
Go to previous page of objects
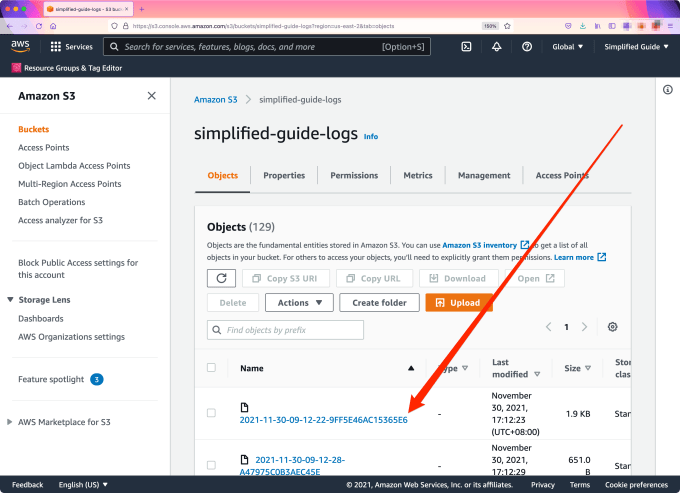pyautogui.click(x=549, y=327)
